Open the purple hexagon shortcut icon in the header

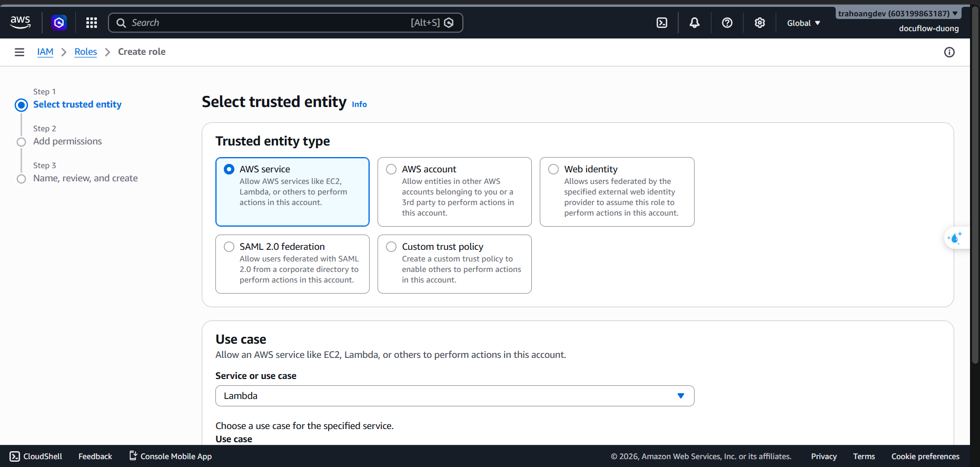tap(59, 23)
